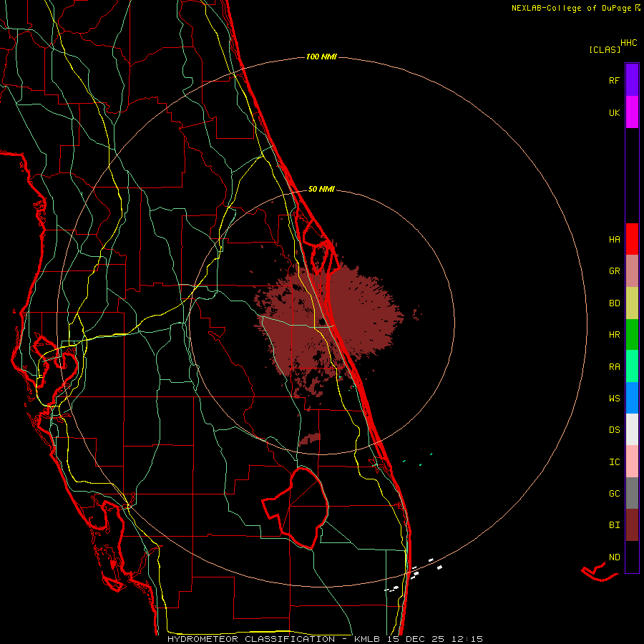Click the HR legend label
The image size is (644, 644).
tap(614, 335)
